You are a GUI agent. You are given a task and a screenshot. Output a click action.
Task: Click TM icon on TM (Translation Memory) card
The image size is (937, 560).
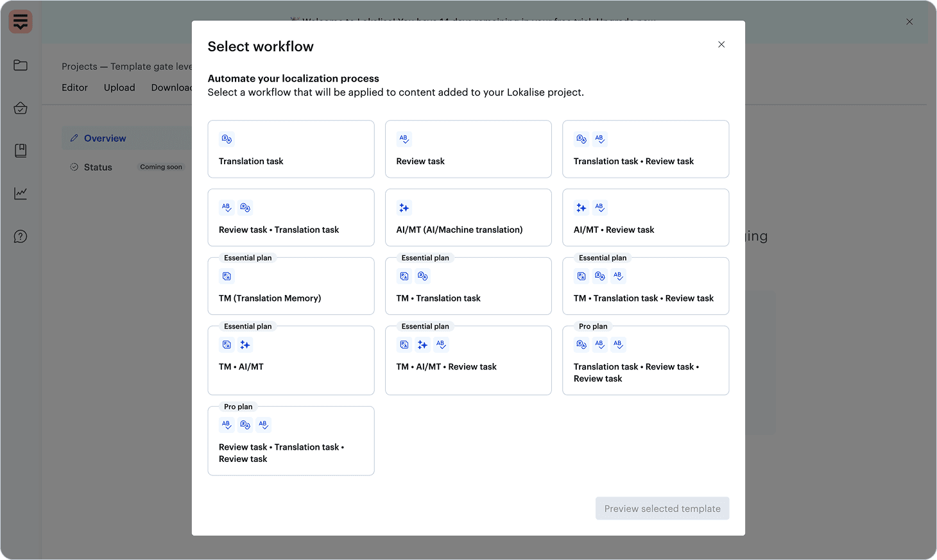pos(227,276)
